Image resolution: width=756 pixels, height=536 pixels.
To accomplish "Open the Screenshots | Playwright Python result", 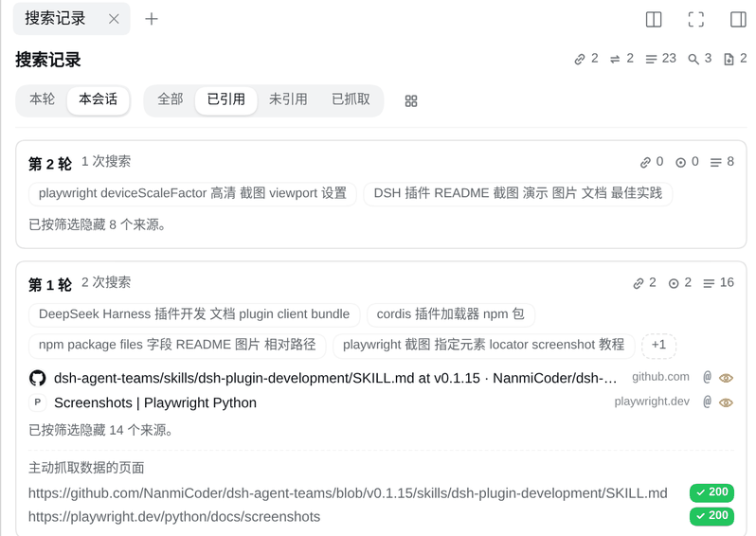I will point(154,402).
